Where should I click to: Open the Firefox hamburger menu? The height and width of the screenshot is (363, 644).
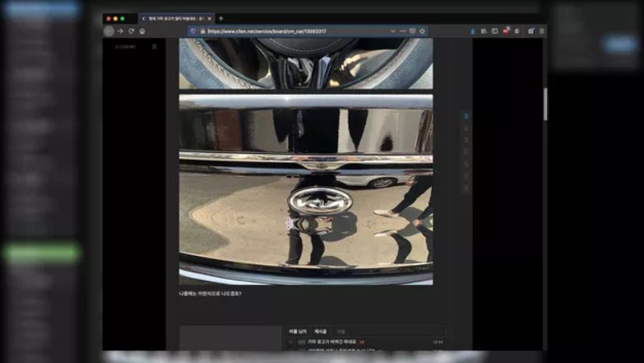tap(541, 31)
